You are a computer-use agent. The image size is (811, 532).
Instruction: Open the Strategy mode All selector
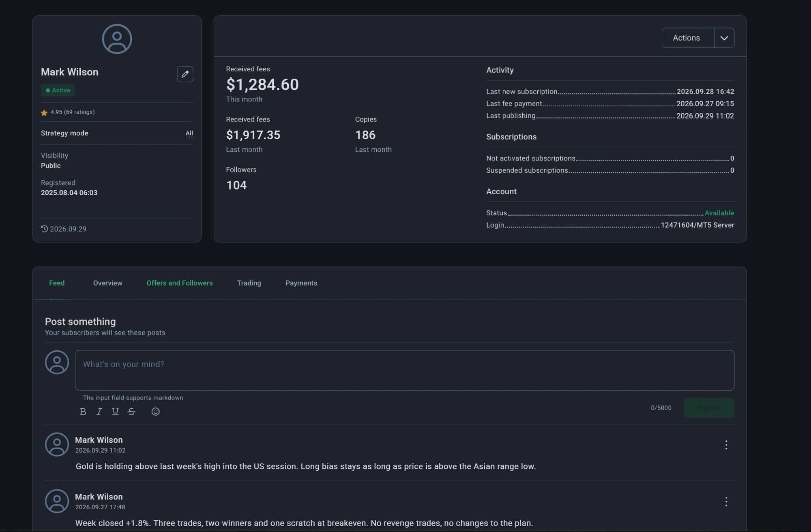(x=189, y=133)
